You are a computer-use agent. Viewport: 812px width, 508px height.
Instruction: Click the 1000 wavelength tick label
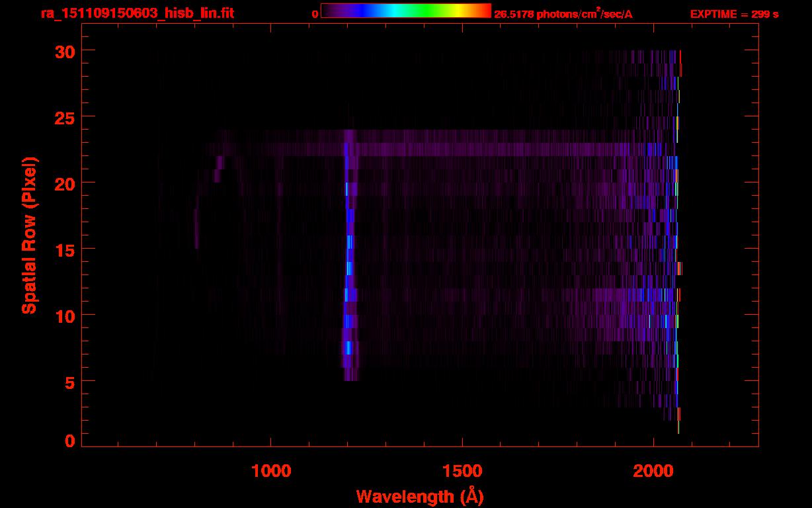(271, 471)
